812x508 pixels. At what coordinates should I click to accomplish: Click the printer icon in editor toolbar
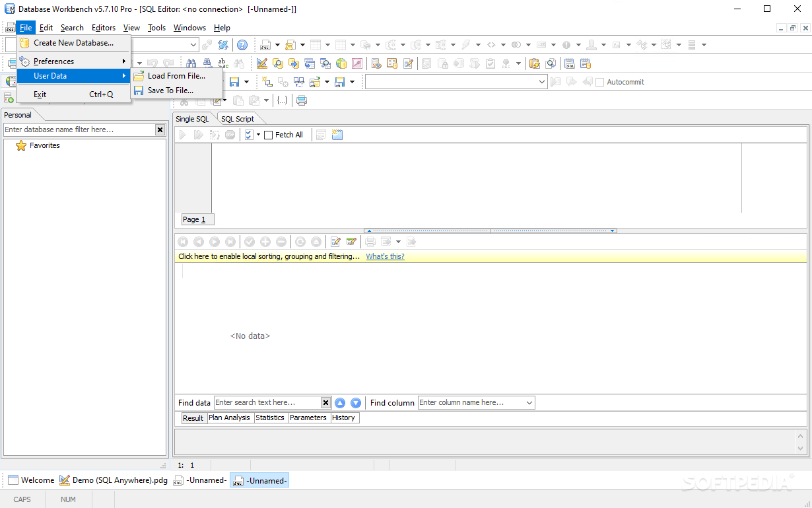pyautogui.click(x=302, y=100)
